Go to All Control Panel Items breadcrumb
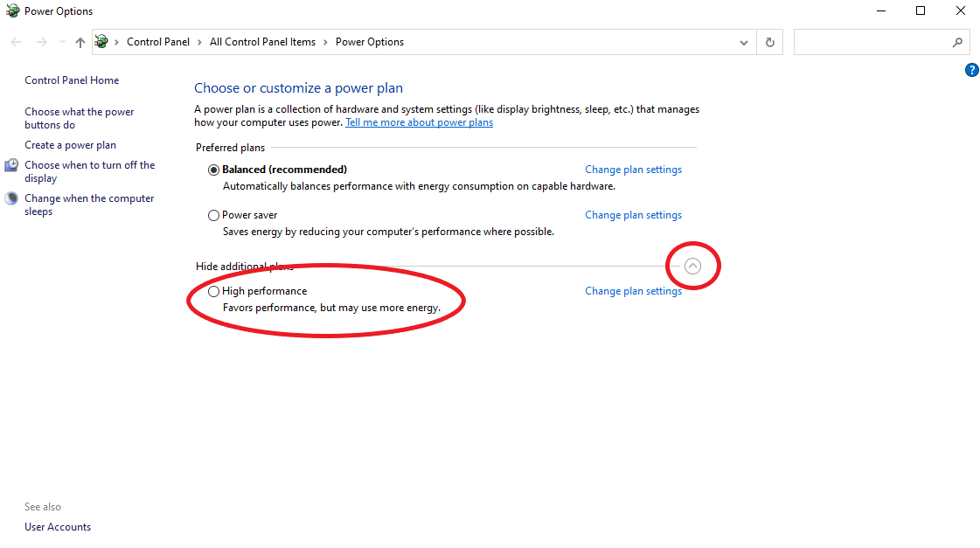Image resolution: width=980 pixels, height=548 pixels. (262, 42)
